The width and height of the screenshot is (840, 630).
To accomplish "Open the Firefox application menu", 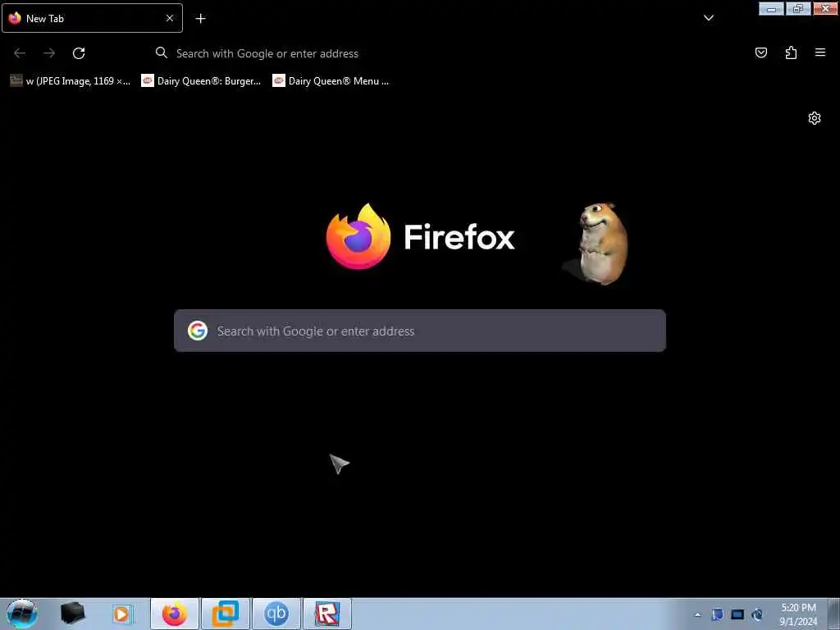I will click(819, 52).
